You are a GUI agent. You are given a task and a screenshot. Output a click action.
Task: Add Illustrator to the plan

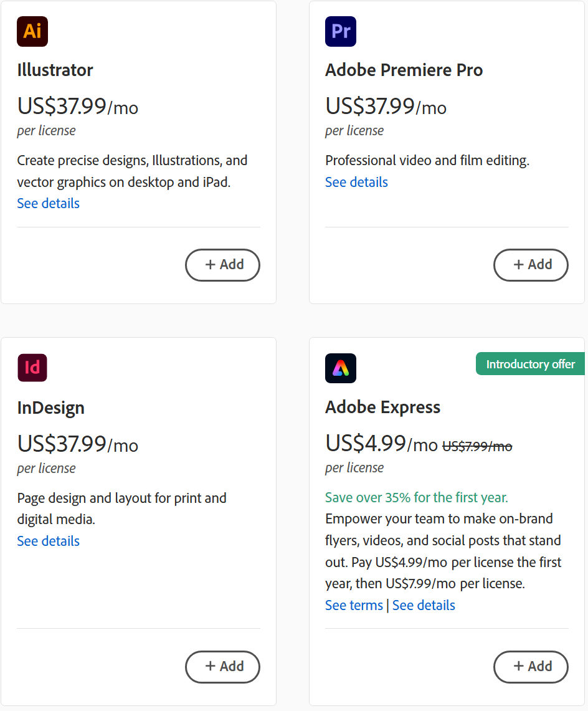tap(222, 265)
